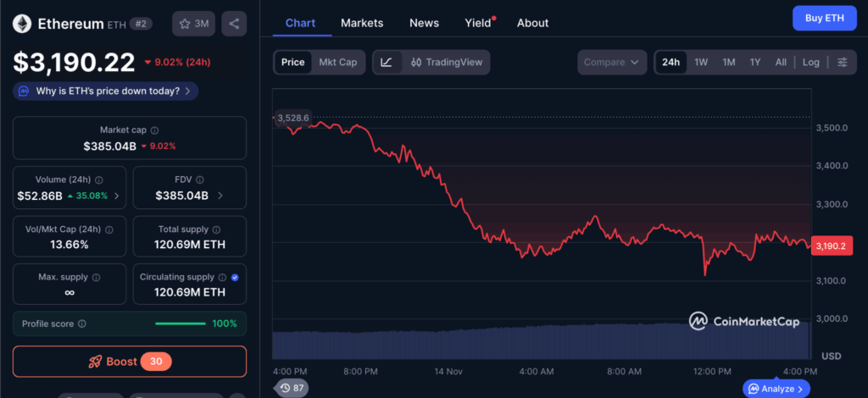Click the Profile score progress bar

[x=180, y=323]
